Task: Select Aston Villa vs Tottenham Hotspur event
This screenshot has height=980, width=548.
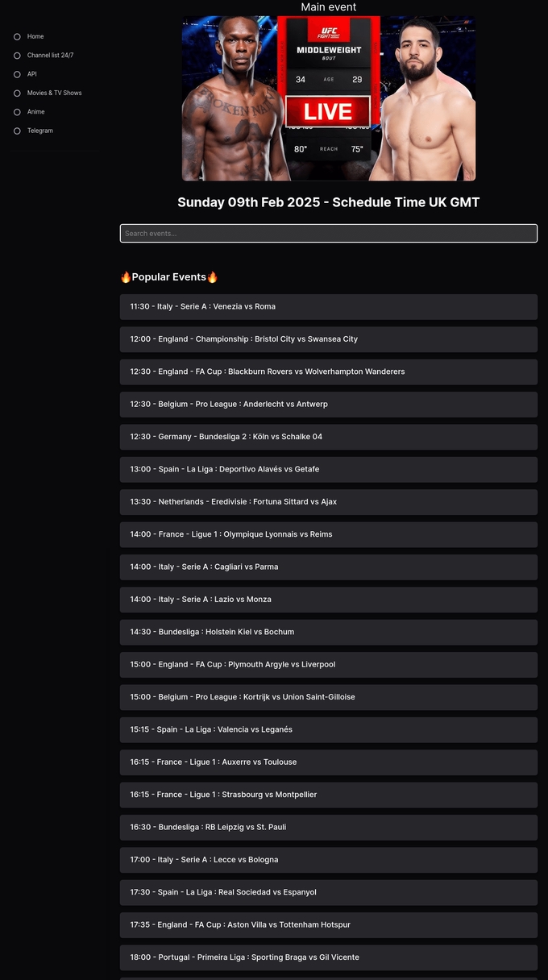Action: tap(329, 925)
